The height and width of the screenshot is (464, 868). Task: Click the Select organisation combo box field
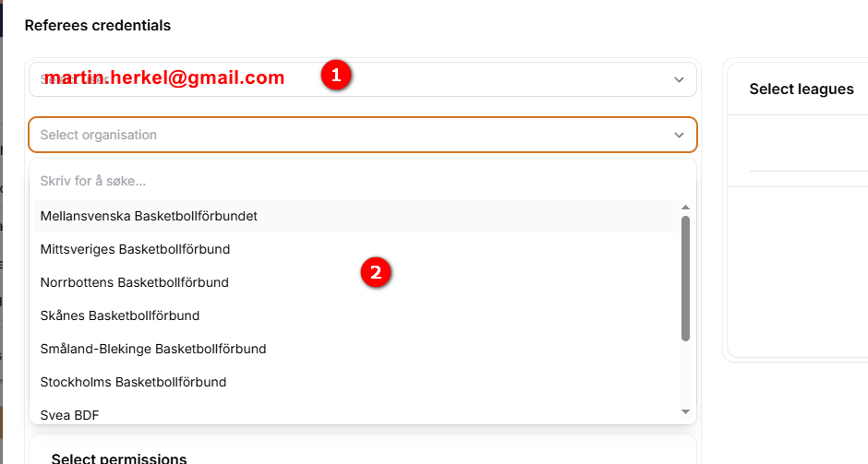coord(351,135)
